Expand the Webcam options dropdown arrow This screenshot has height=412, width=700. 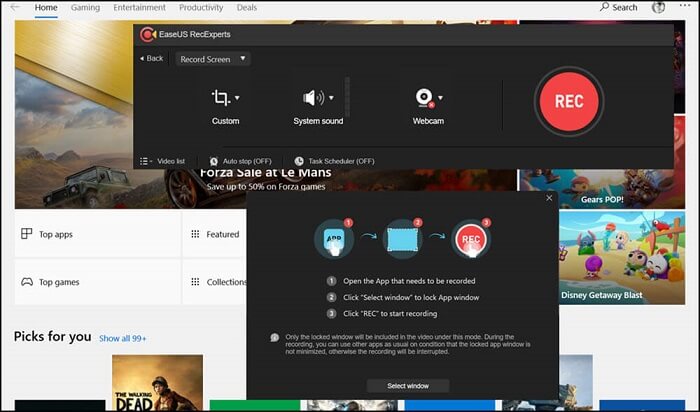click(x=441, y=98)
